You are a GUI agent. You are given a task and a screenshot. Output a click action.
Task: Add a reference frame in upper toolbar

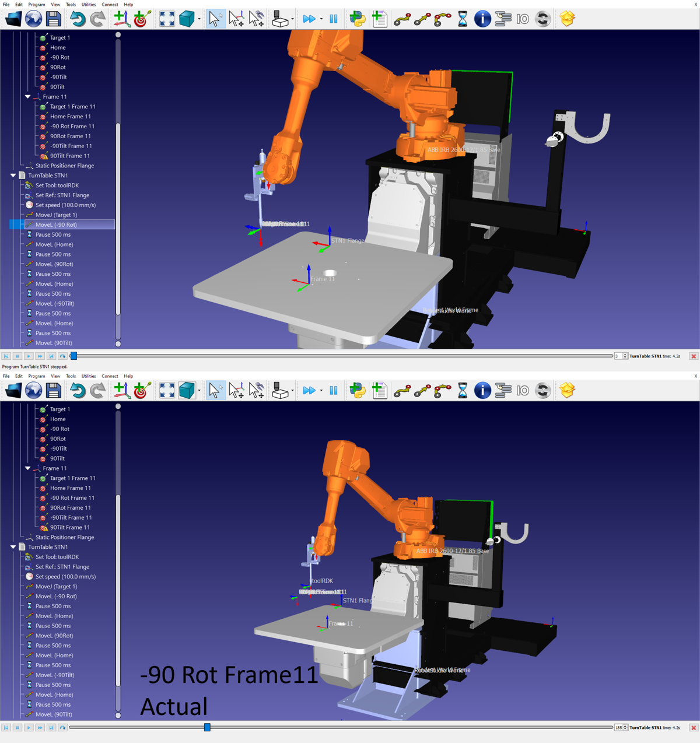coord(121,19)
